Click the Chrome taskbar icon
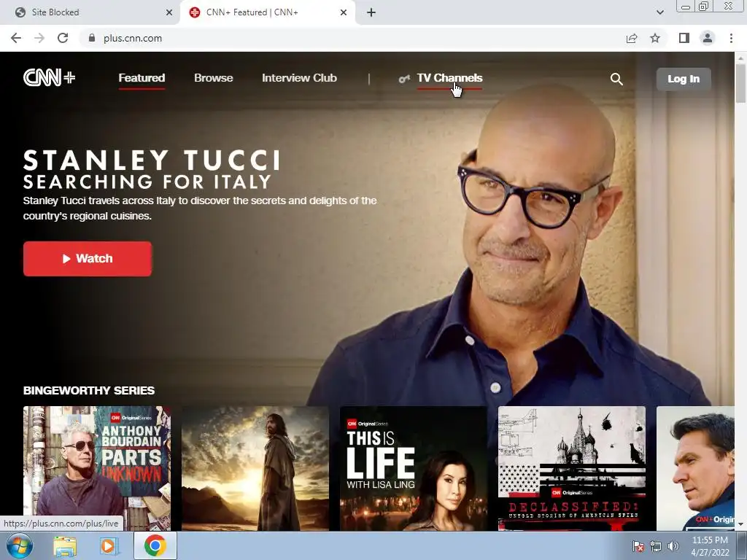Screen dimensions: 747x560 155,545
